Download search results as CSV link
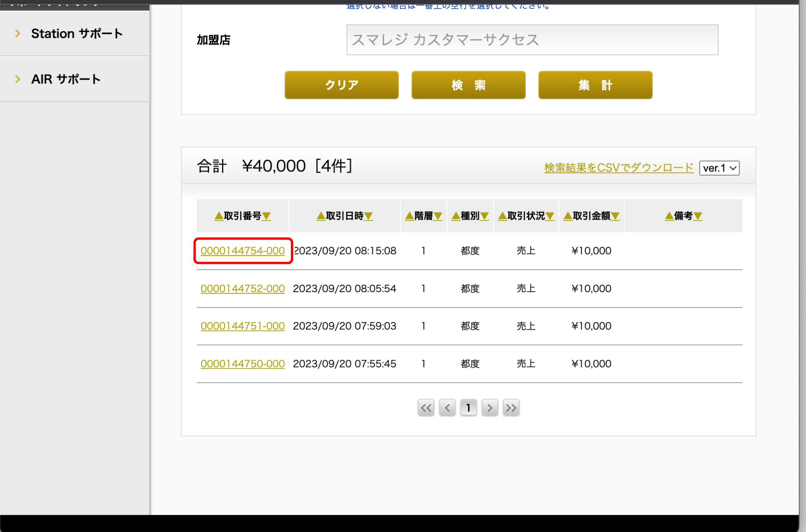The height and width of the screenshot is (532, 806). (x=619, y=168)
